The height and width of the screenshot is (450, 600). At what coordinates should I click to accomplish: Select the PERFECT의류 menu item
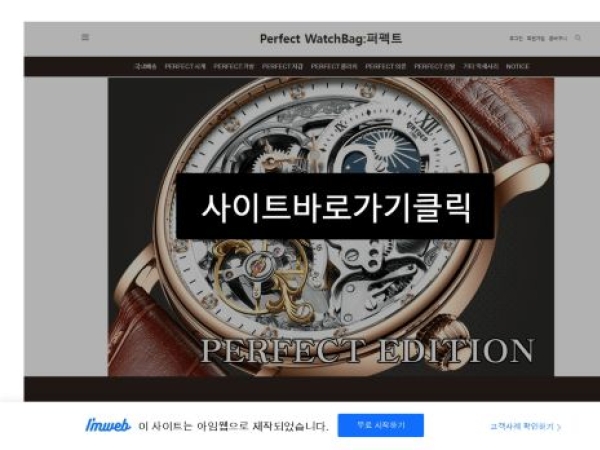coord(385,67)
